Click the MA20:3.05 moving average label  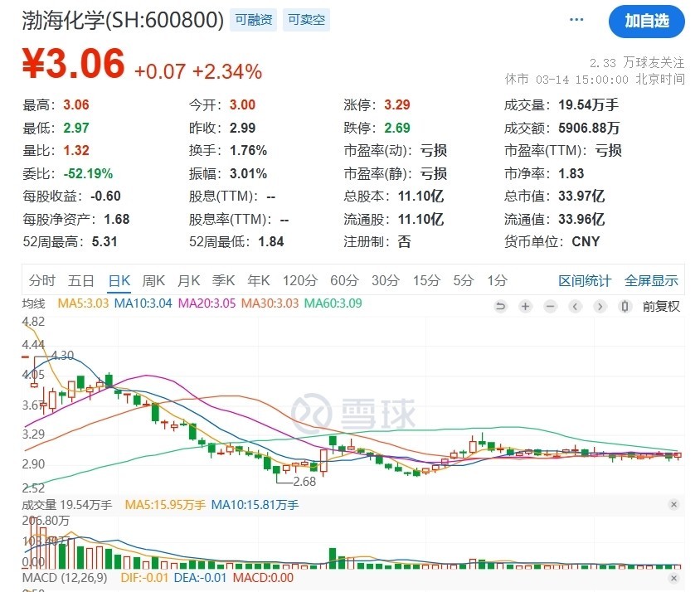point(207,303)
